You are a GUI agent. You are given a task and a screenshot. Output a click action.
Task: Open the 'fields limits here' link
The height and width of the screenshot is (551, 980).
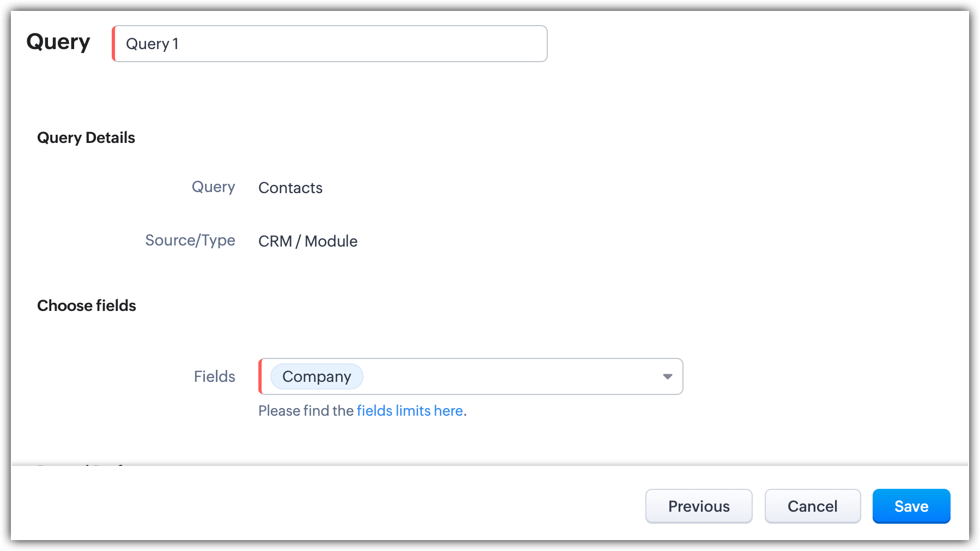point(410,411)
